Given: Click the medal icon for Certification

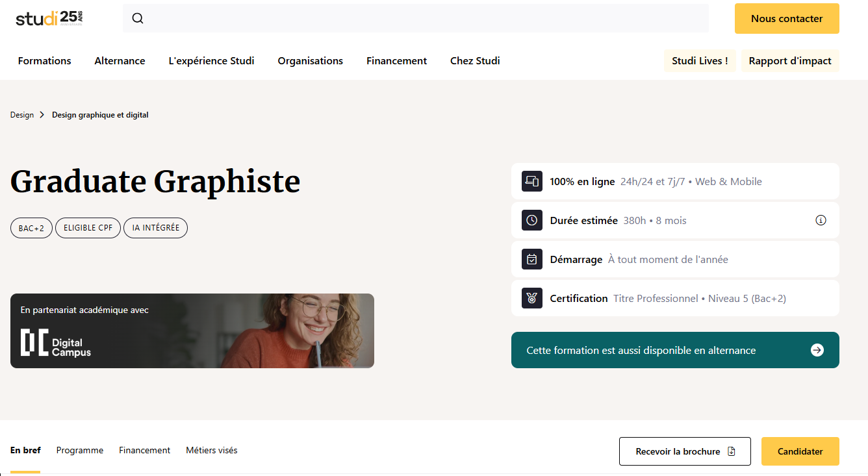Looking at the screenshot, I should point(532,298).
